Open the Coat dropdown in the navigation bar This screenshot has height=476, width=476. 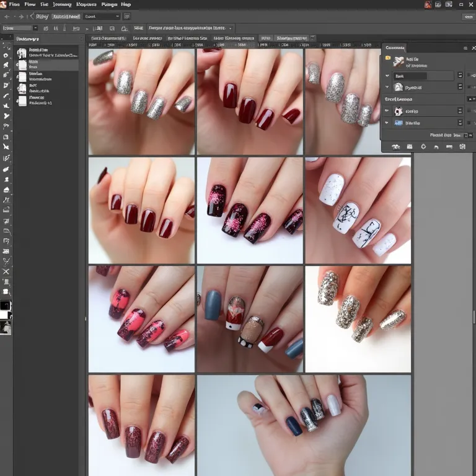[102, 16]
